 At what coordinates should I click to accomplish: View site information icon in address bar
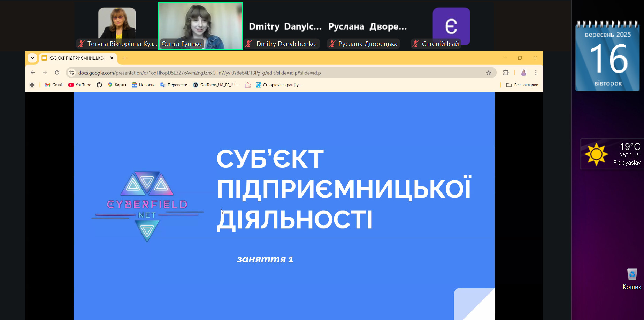72,73
